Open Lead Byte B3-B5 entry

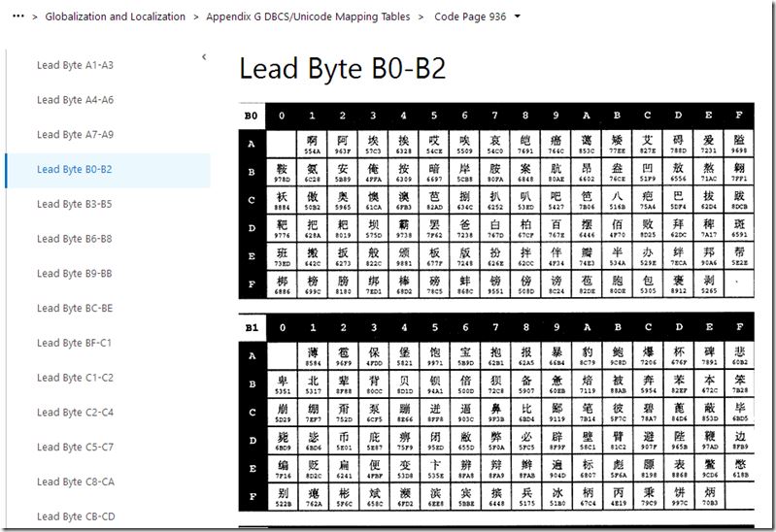coord(74,204)
